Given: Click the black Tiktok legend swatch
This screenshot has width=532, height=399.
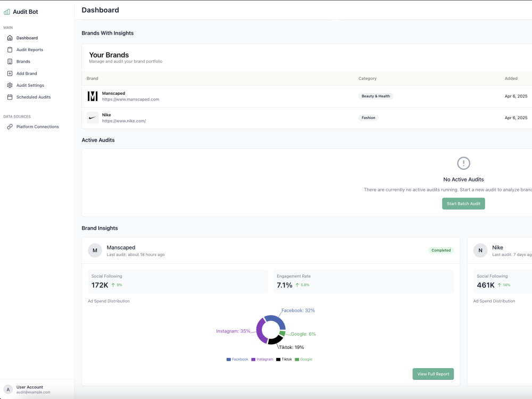Looking at the screenshot, I should 278,359.
